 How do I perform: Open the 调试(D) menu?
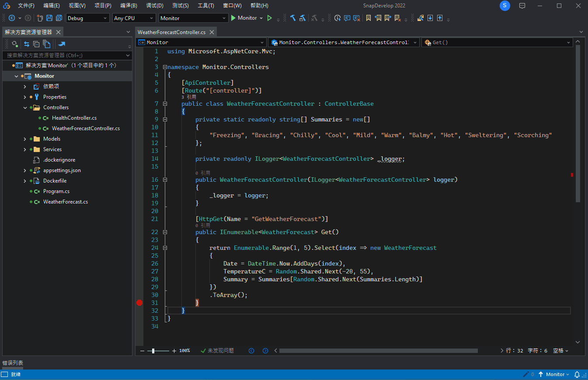coord(155,6)
